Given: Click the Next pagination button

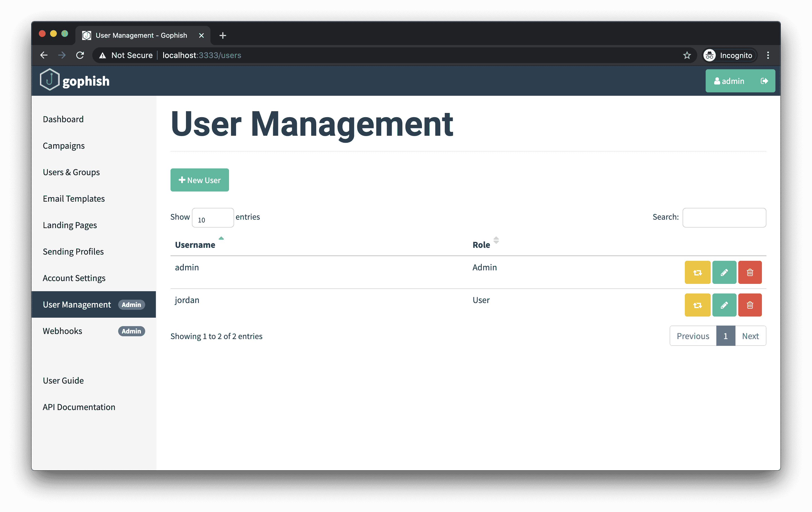Looking at the screenshot, I should (x=750, y=336).
